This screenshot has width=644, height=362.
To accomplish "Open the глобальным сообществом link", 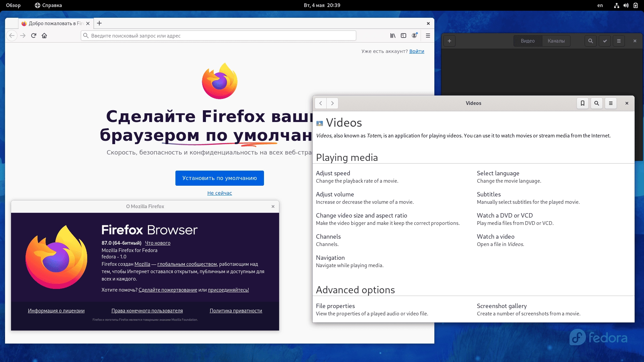I will 187,264.
